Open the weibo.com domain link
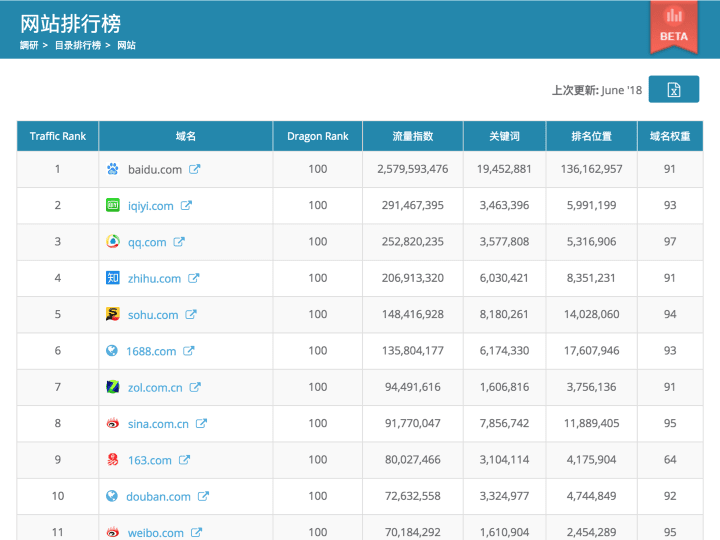This screenshot has height=540, width=720. (x=156, y=533)
